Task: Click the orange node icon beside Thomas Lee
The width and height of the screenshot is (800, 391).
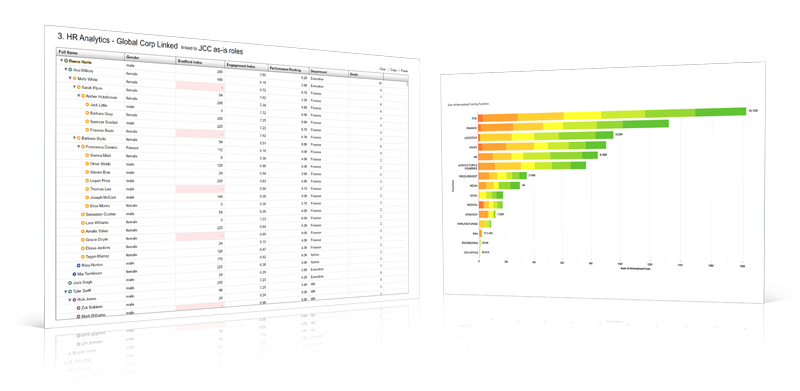Action: (87, 189)
